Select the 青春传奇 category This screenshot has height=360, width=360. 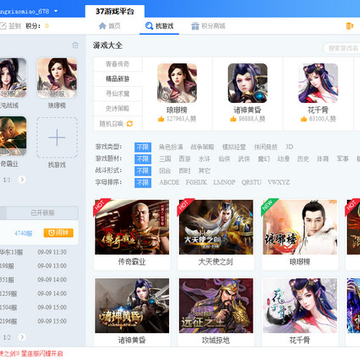(x=118, y=64)
